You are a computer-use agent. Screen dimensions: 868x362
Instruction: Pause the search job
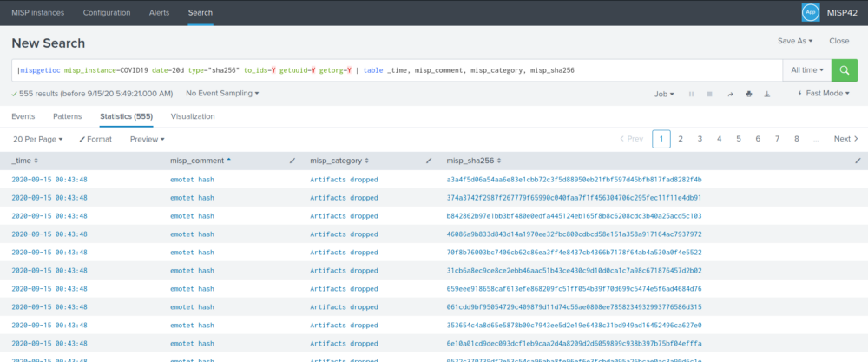pos(691,94)
